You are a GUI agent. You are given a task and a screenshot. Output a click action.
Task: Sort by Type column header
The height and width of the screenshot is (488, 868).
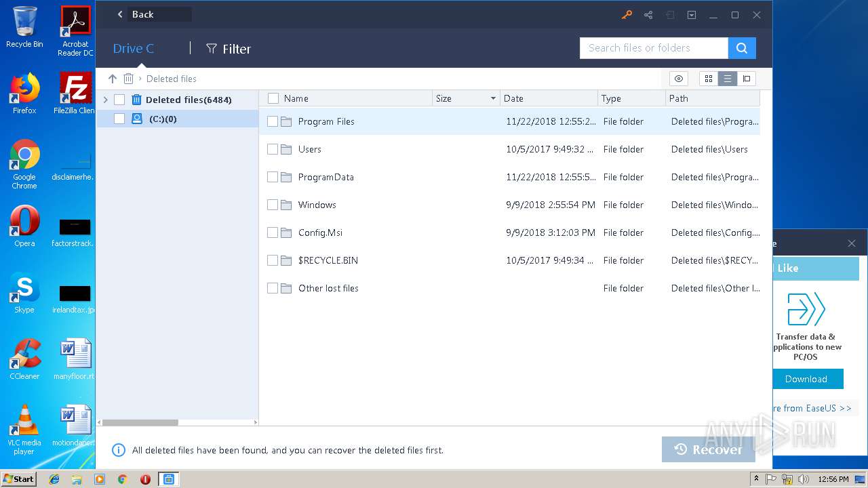coord(611,98)
